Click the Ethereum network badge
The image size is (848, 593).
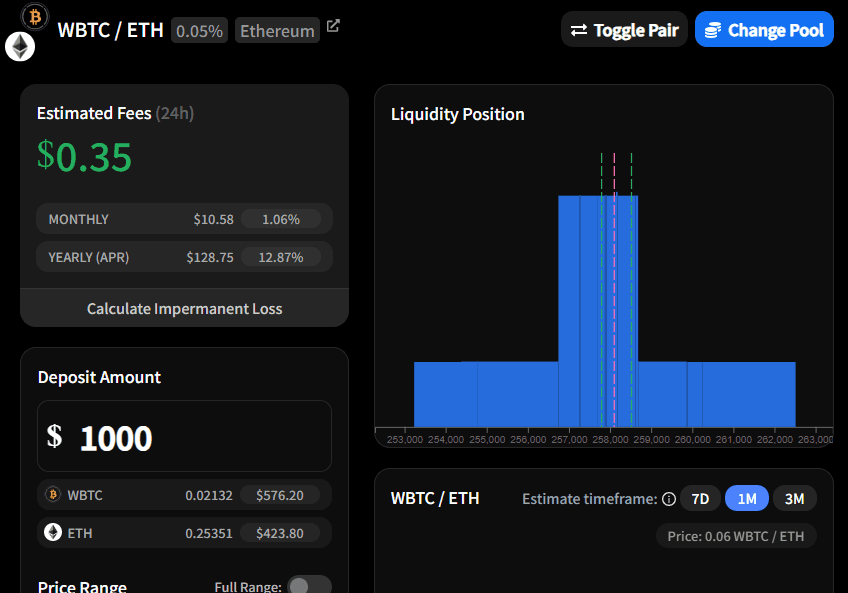tap(277, 30)
